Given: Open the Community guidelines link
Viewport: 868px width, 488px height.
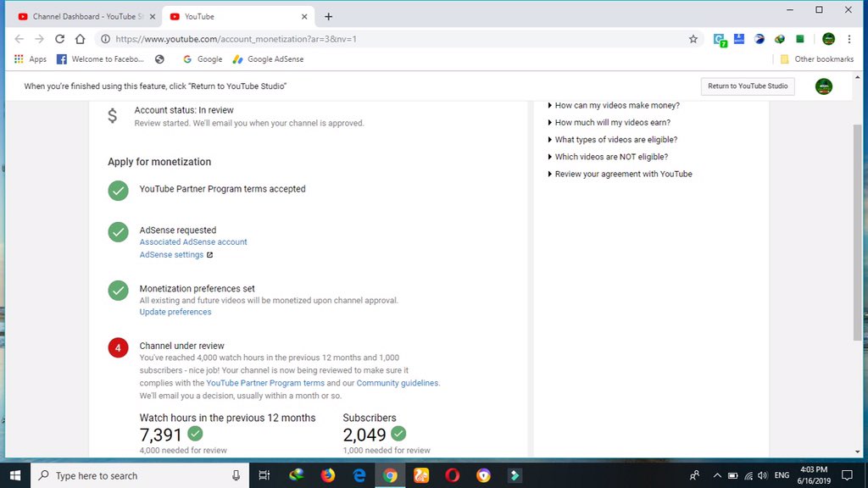Looking at the screenshot, I should pyautogui.click(x=397, y=383).
